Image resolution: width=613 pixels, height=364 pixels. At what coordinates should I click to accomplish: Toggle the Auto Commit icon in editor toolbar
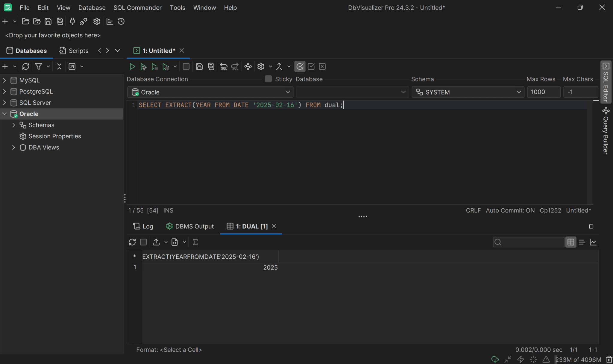(x=300, y=66)
